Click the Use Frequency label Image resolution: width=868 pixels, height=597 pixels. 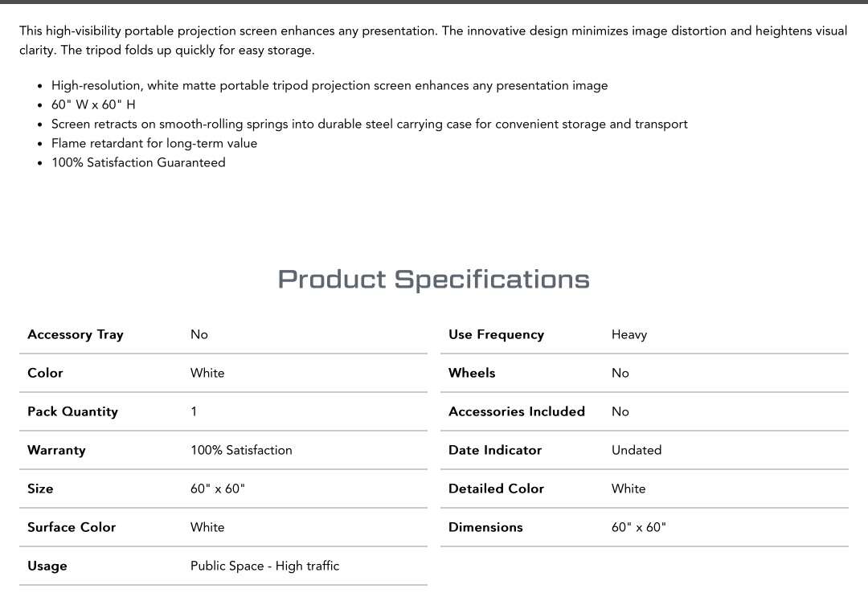496,334
